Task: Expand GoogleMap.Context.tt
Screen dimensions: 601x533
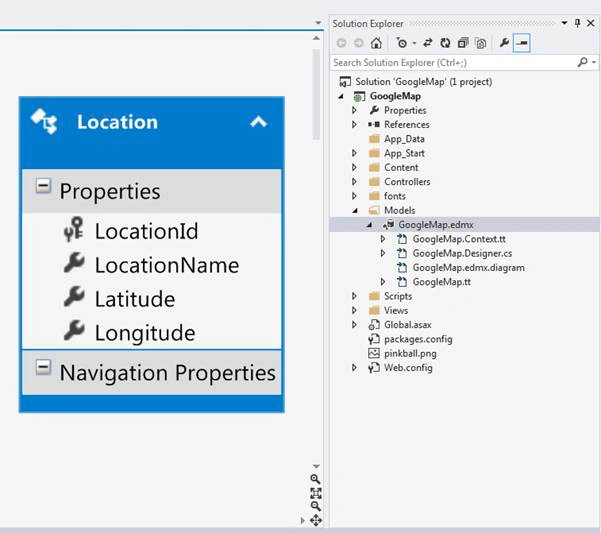Action: (383, 239)
